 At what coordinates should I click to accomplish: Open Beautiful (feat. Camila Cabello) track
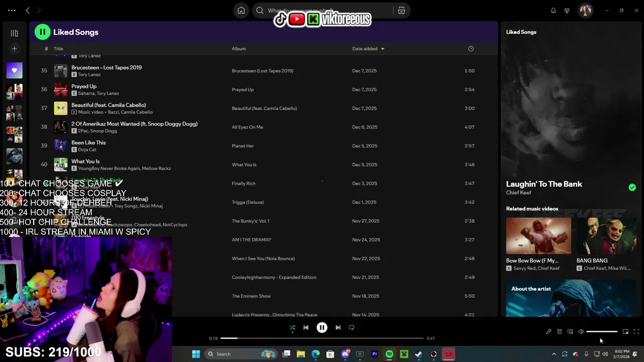[109, 105]
